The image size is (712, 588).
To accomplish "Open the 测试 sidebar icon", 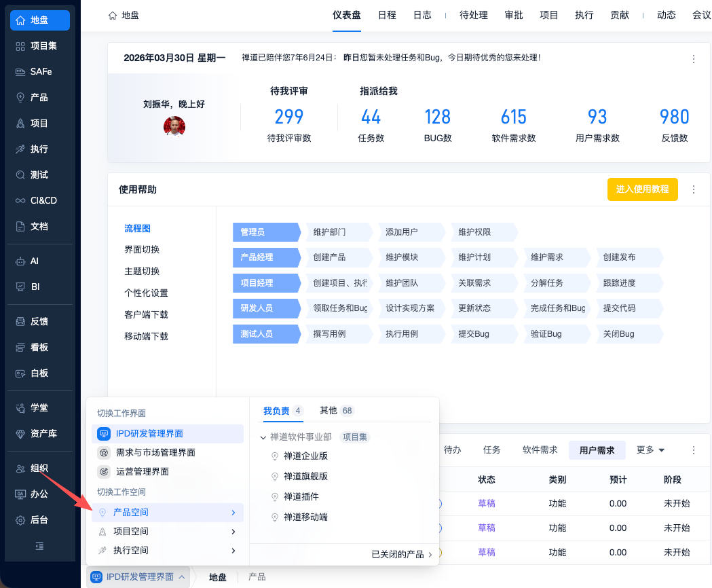I will 20,175.
